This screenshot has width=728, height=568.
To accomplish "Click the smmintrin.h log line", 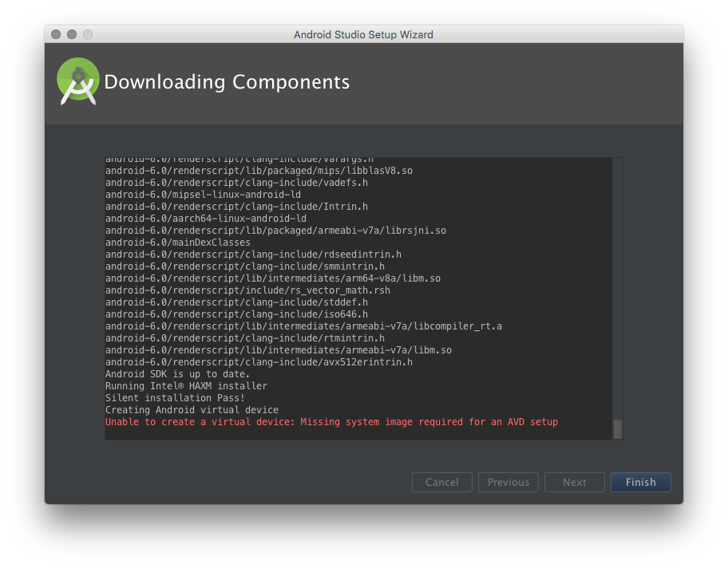I will (245, 266).
